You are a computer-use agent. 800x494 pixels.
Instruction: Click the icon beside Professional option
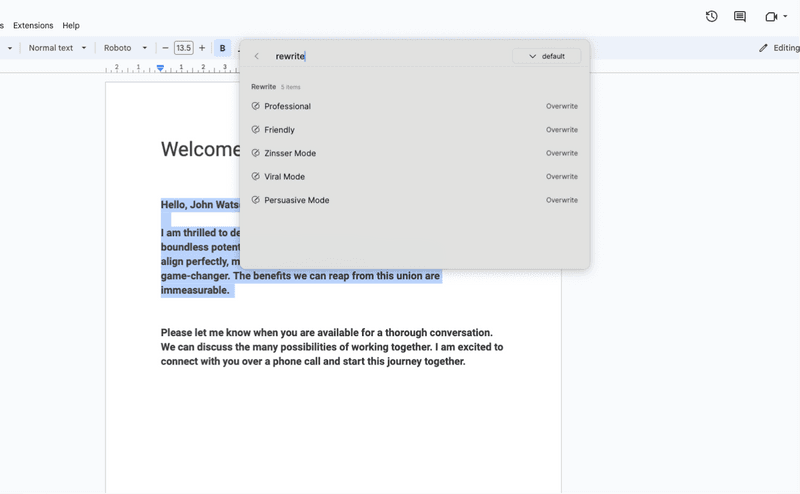(256, 106)
